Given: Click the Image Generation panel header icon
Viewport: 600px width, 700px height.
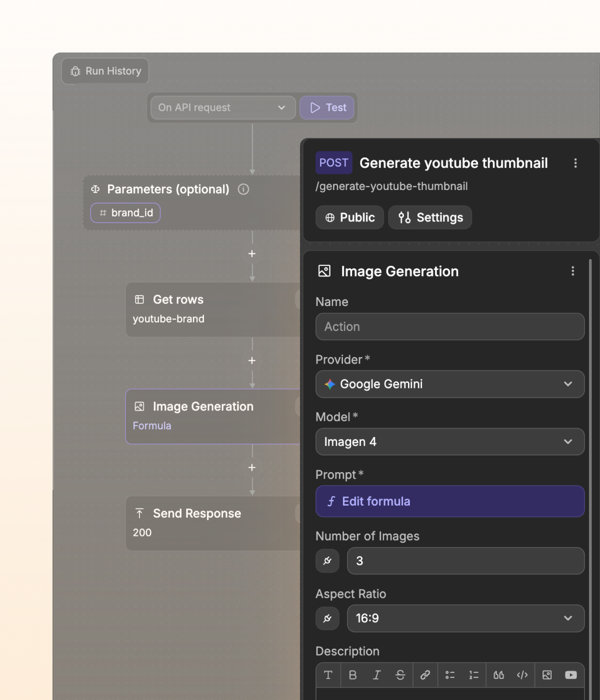Looking at the screenshot, I should 324,271.
